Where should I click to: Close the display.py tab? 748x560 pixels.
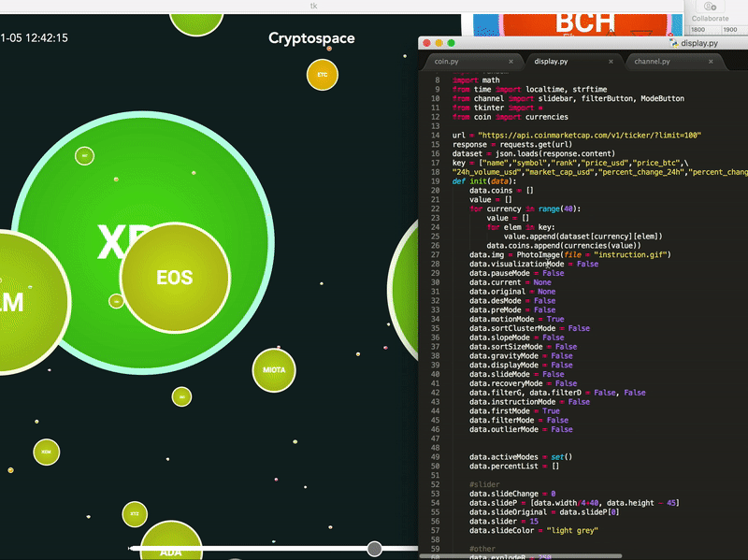tap(611, 62)
